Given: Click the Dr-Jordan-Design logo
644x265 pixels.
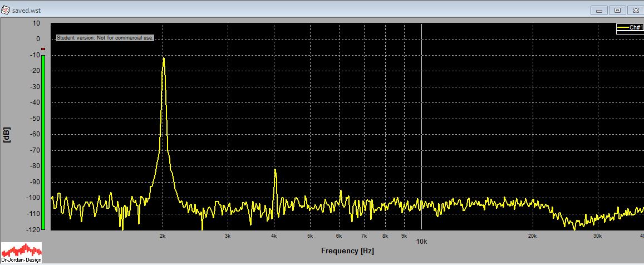Looking at the screenshot, I should (21, 253).
